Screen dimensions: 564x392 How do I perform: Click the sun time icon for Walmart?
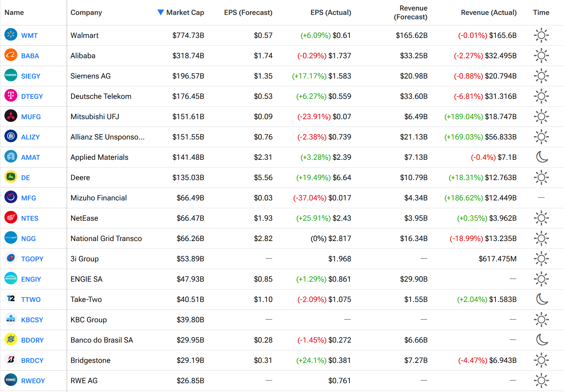click(x=541, y=35)
